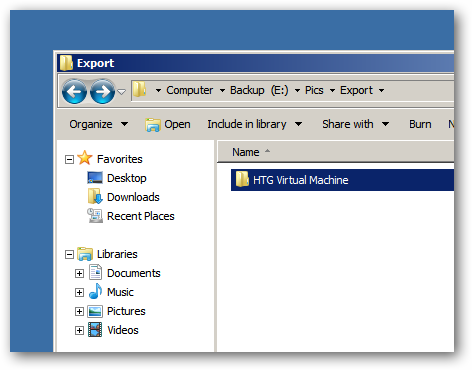
Task: Open Include in library menu
Action: coord(255,124)
